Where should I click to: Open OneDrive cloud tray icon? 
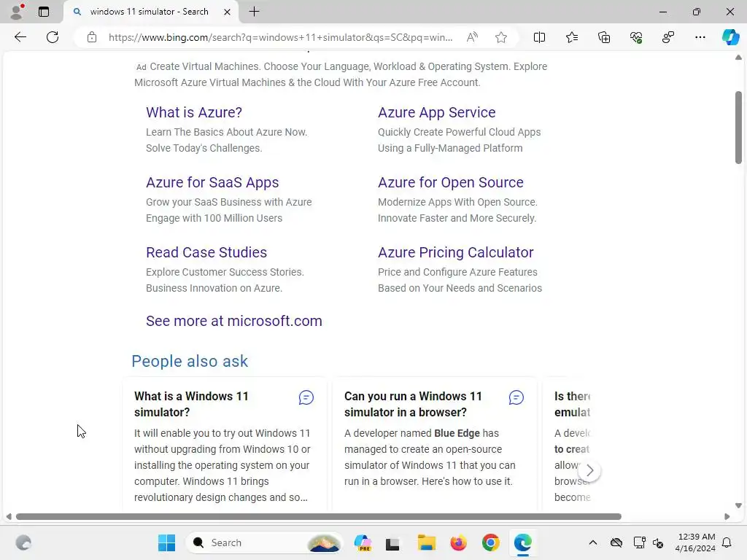(x=616, y=542)
